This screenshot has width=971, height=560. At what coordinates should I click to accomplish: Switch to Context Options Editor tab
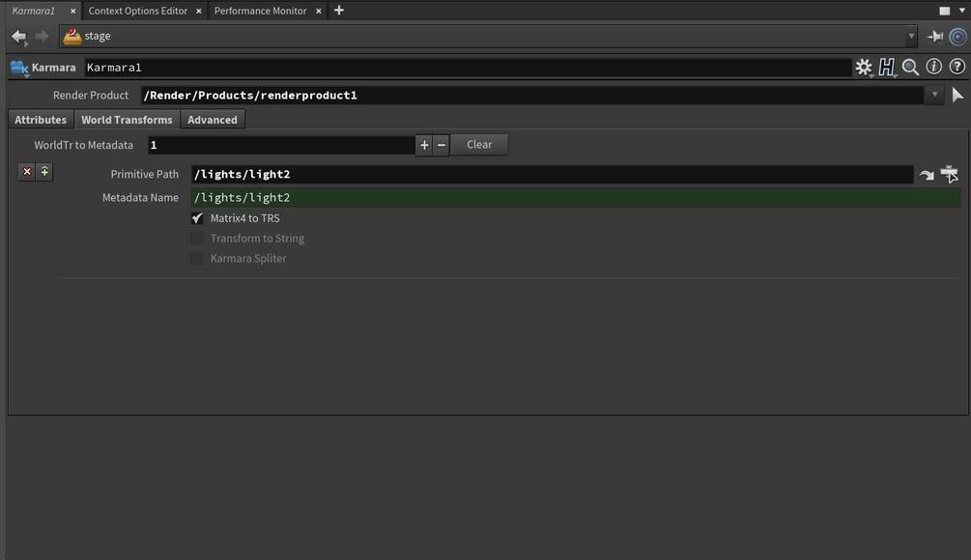[137, 11]
